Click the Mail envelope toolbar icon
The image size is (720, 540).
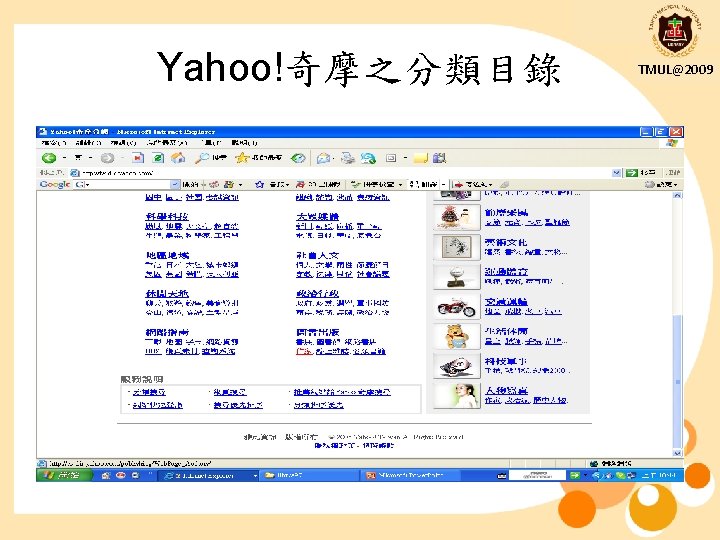click(x=323, y=158)
